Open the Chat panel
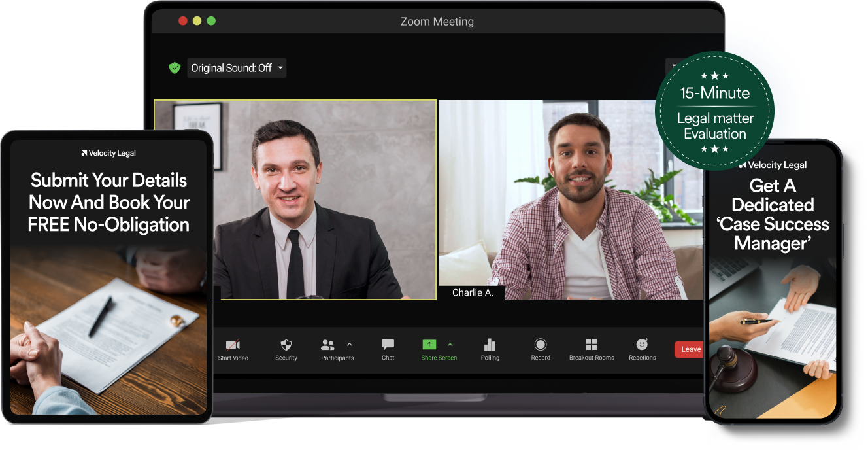The height and width of the screenshot is (452, 868). click(388, 345)
